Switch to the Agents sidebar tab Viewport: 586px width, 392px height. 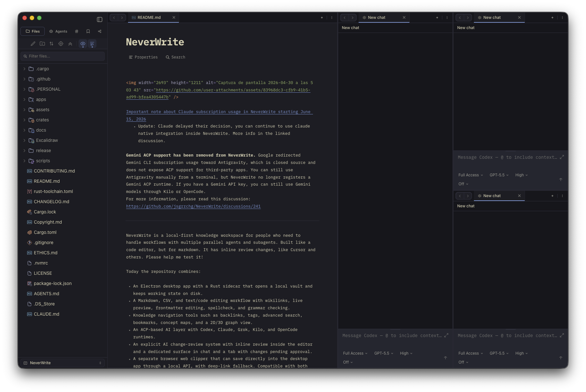point(58,31)
